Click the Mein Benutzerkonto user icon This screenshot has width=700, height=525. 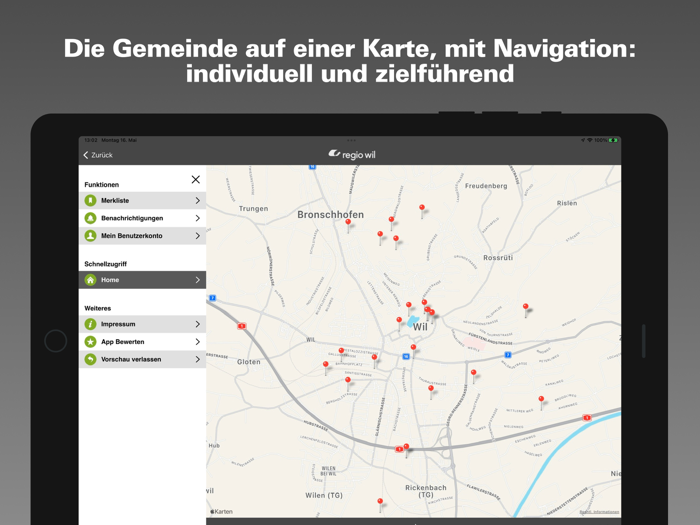91,235
